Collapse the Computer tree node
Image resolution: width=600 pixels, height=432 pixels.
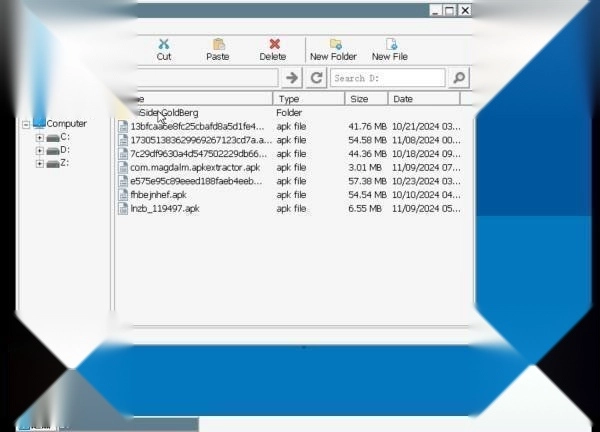(25, 124)
